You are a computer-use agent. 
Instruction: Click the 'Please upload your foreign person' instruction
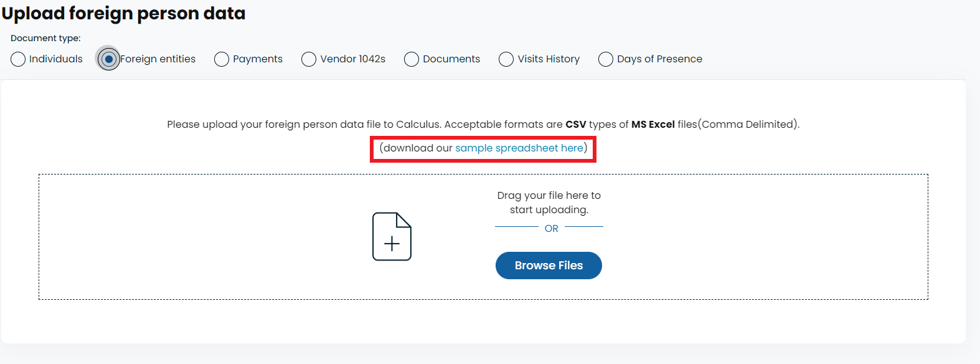pyautogui.click(x=483, y=125)
